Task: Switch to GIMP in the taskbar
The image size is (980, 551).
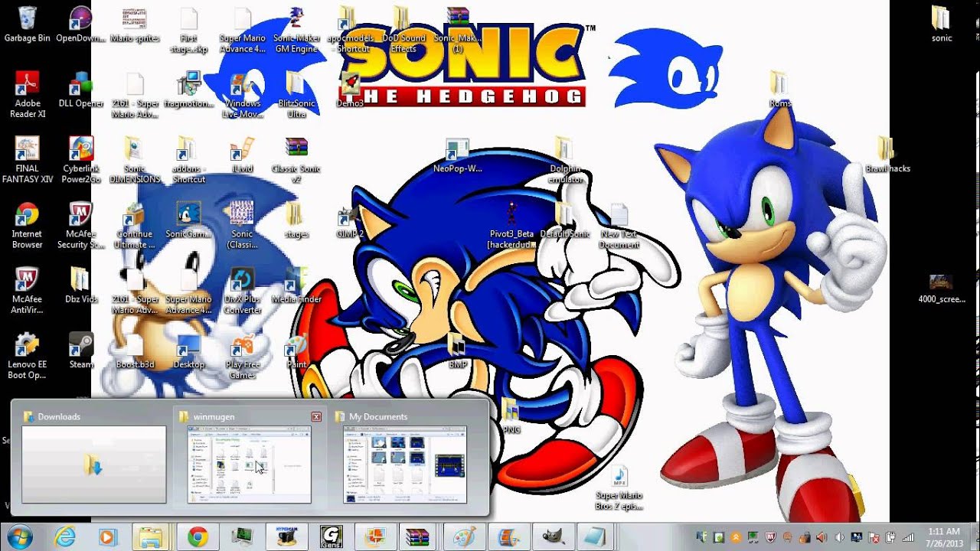Action: 554,537
